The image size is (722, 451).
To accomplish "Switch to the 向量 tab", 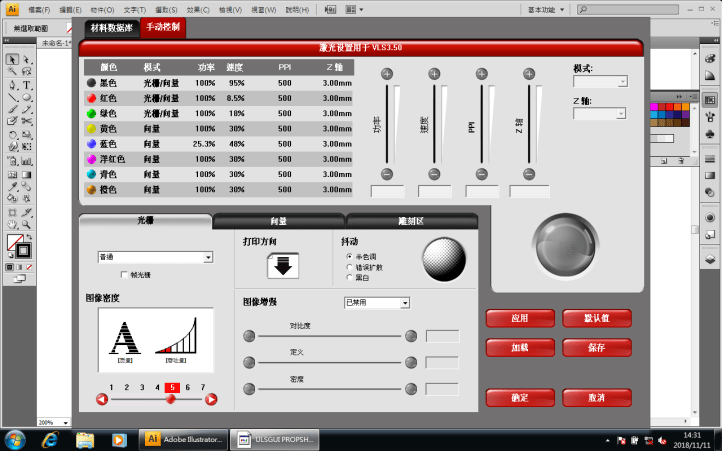I will [x=279, y=221].
